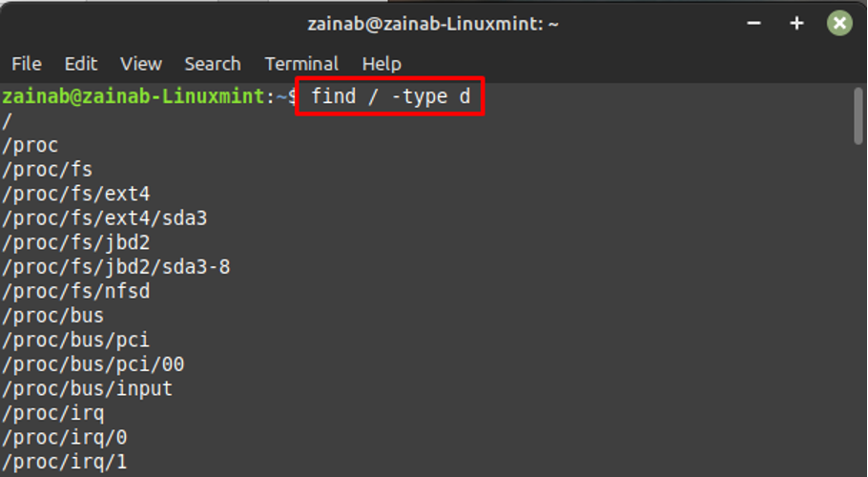Viewport: 868px width, 477px height.
Task: Open the View menu
Action: point(141,64)
